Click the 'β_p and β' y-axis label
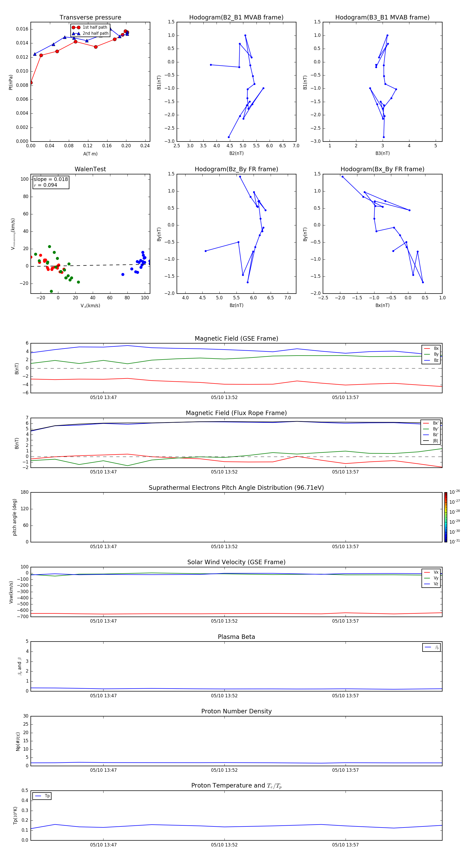 pos(19,666)
